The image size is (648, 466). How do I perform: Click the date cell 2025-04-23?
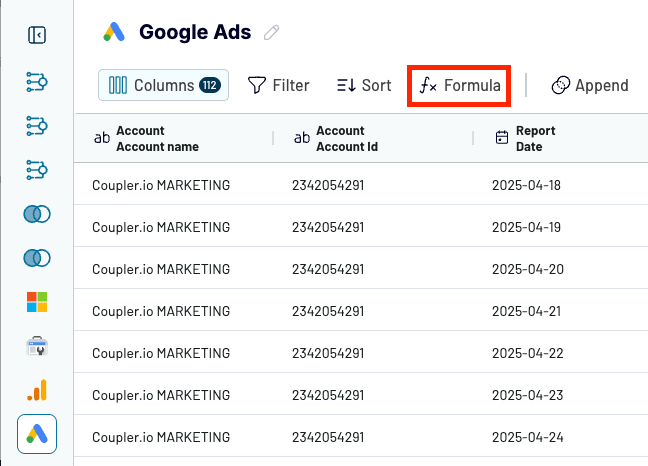(x=528, y=395)
